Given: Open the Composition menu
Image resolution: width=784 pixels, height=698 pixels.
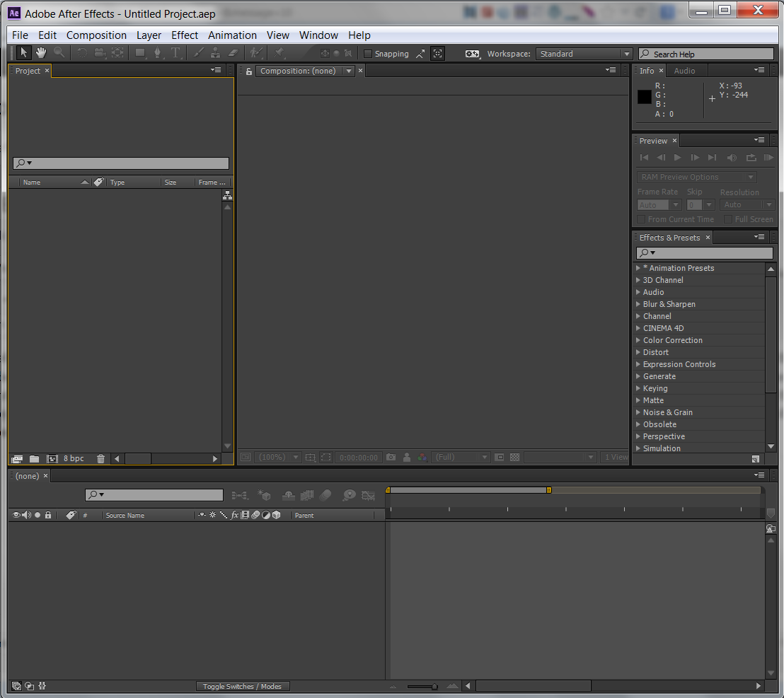Looking at the screenshot, I should click(x=96, y=35).
